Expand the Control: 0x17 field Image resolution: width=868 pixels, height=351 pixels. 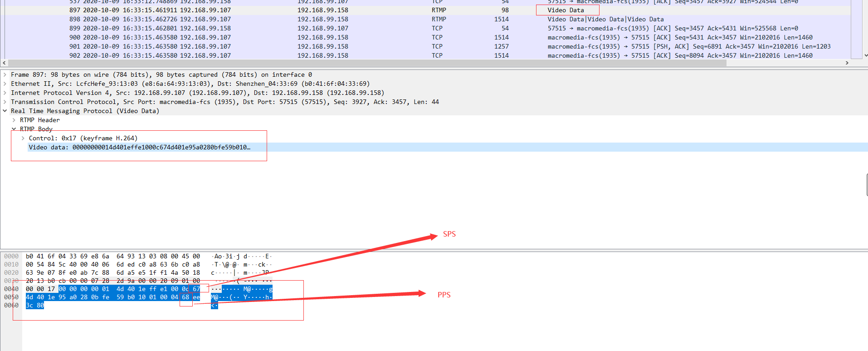[x=23, y=138]
